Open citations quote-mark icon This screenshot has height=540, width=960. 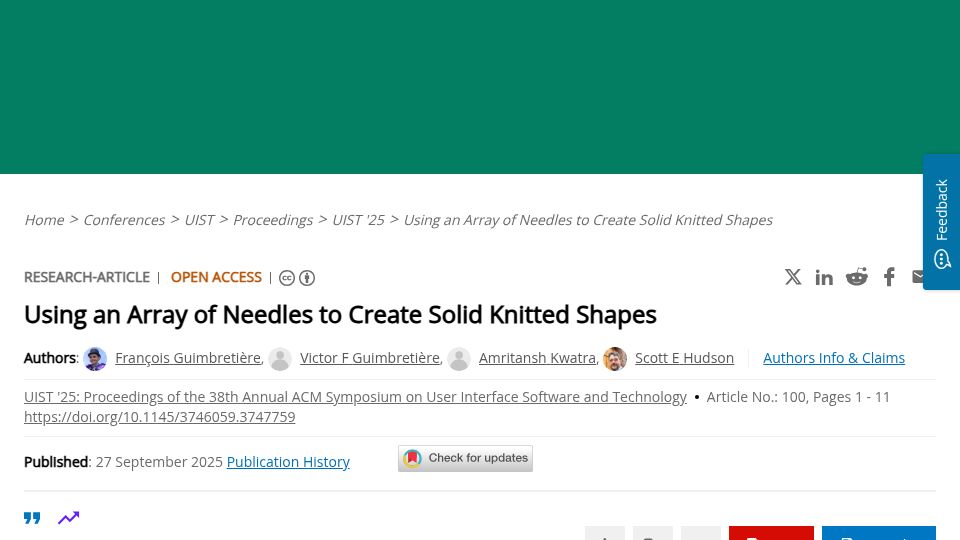[32, 518]
